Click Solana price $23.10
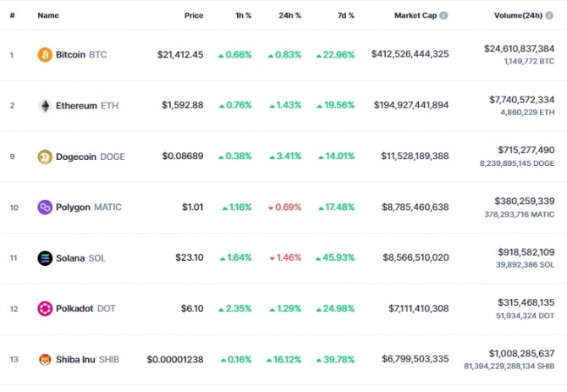Viewport: 567px width, 392px height. point(190,257)
